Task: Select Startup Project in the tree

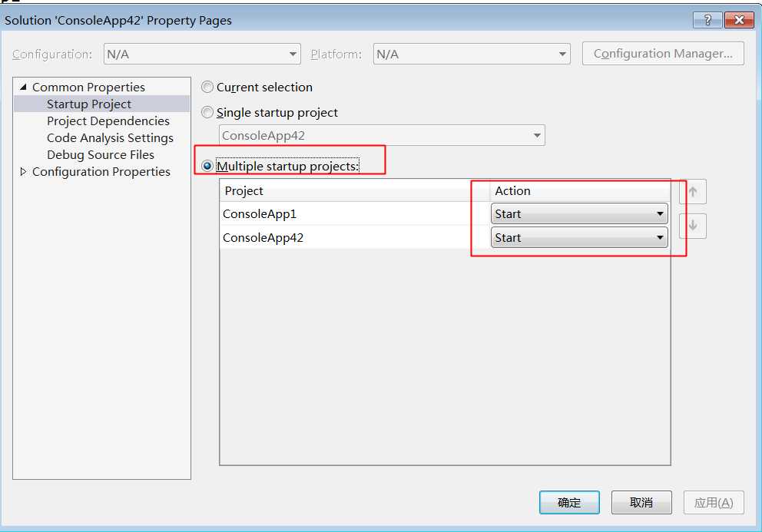Action: point(89,104)
